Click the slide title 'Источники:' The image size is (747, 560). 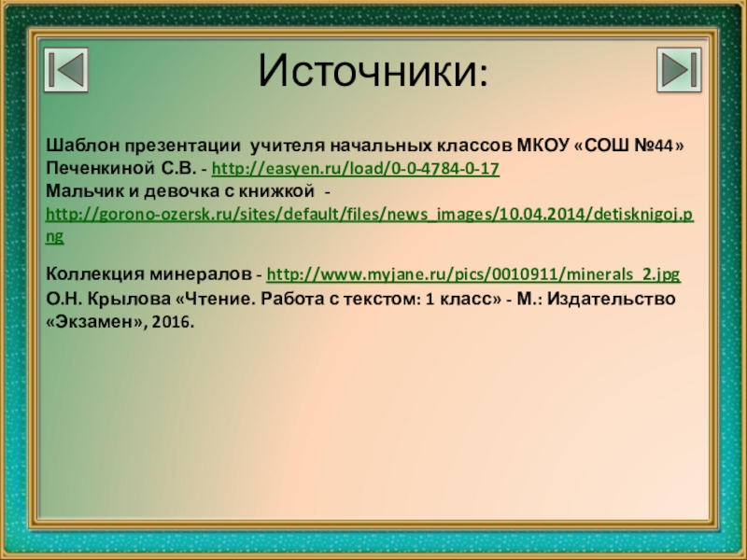pyautogui.click(x=373, y=71)
